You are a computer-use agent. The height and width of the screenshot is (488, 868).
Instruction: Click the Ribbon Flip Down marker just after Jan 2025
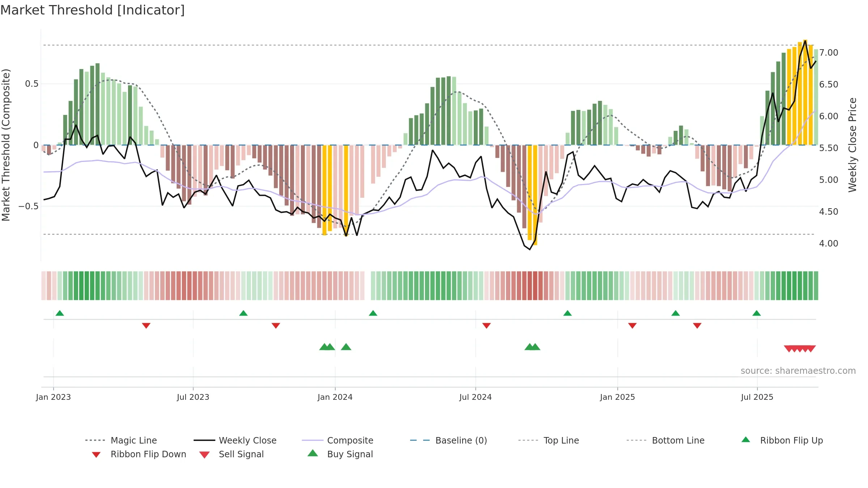click(632, 326)
